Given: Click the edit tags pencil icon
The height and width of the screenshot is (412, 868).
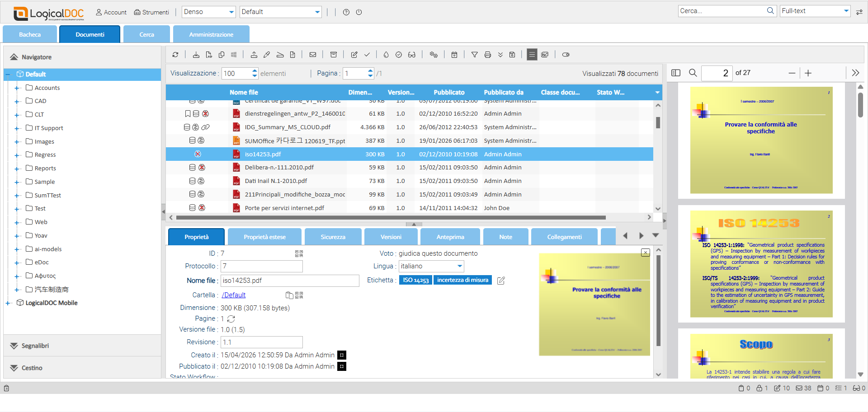Looking at the screenshot, I should click(501, 281).
